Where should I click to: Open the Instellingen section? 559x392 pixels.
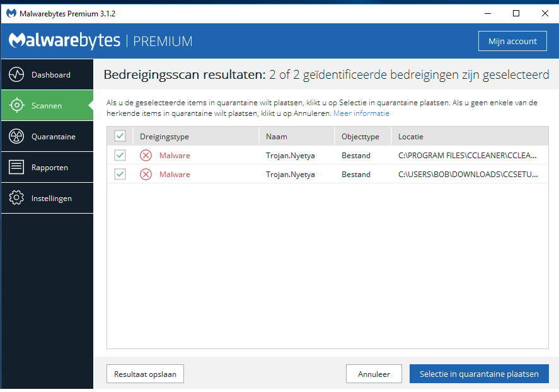pyautogui.click(x=47, y=198)
